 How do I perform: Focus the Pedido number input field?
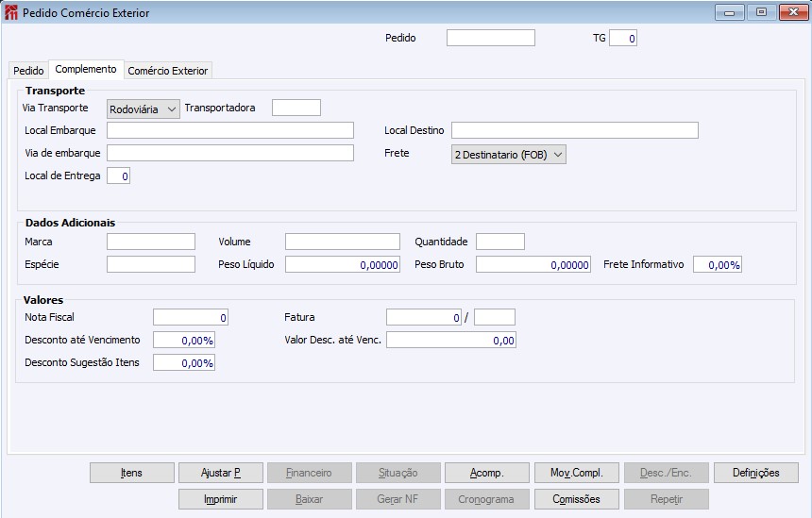click(491, 38)
